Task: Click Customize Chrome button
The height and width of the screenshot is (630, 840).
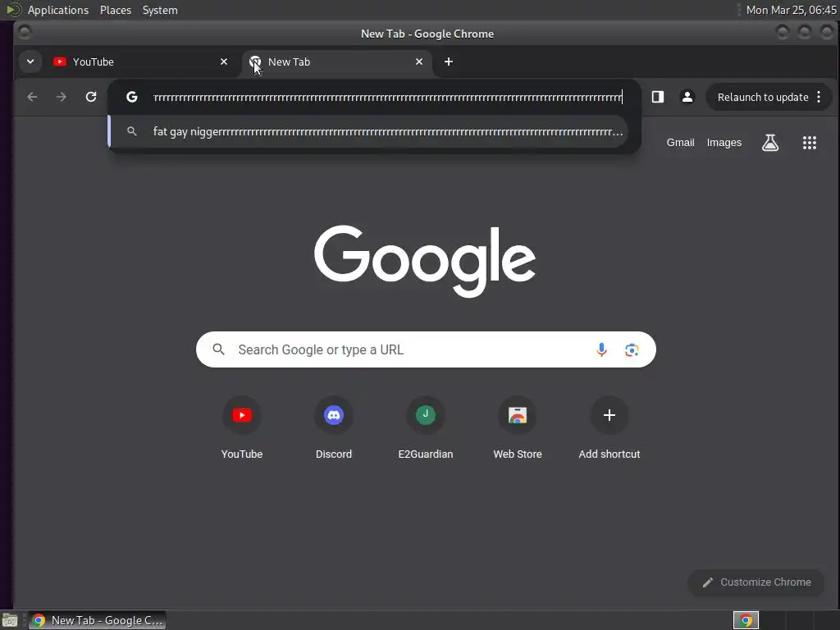Action: pos(756,582)
